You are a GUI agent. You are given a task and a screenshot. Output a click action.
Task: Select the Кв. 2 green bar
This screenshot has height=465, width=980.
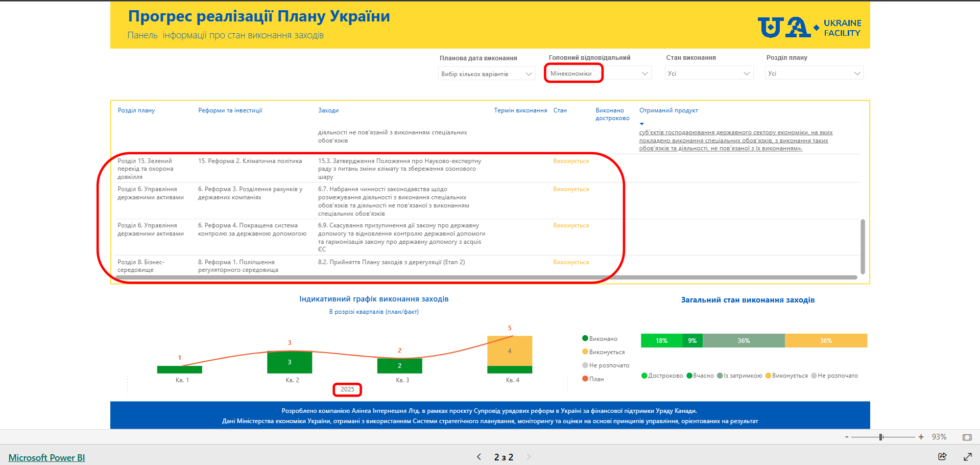click(290, 362)
